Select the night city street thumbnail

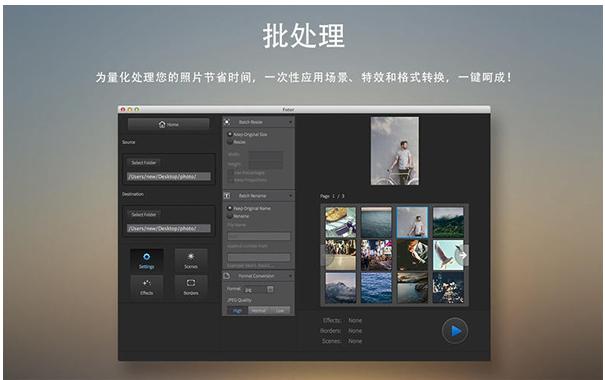[376, 255]
